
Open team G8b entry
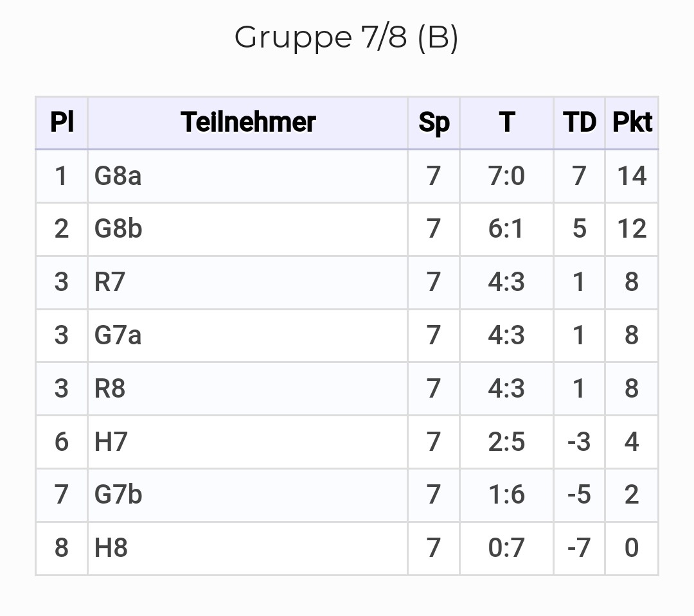(118, 229)
